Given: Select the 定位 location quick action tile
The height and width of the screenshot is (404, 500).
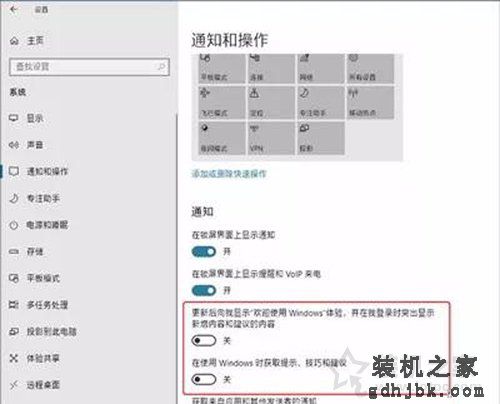Looking at the screenshot, I should pos(271,102).
